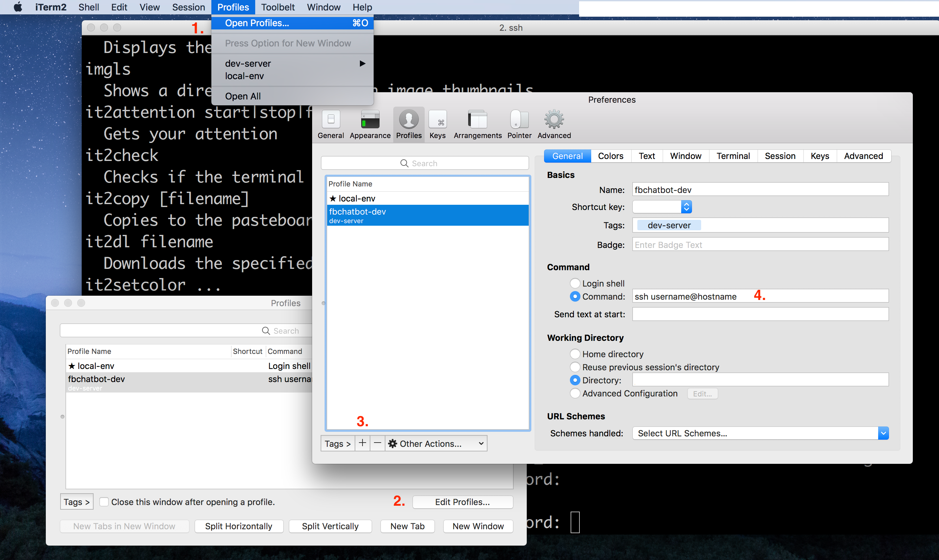
Task: Open Select URL Schemes dropdown
Action: coord(760,433)
